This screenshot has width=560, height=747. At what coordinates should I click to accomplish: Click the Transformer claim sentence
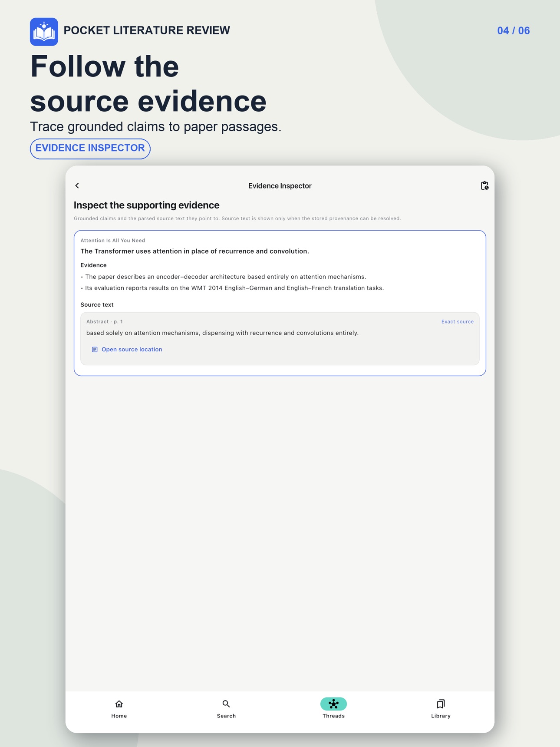tap(195, 251)
